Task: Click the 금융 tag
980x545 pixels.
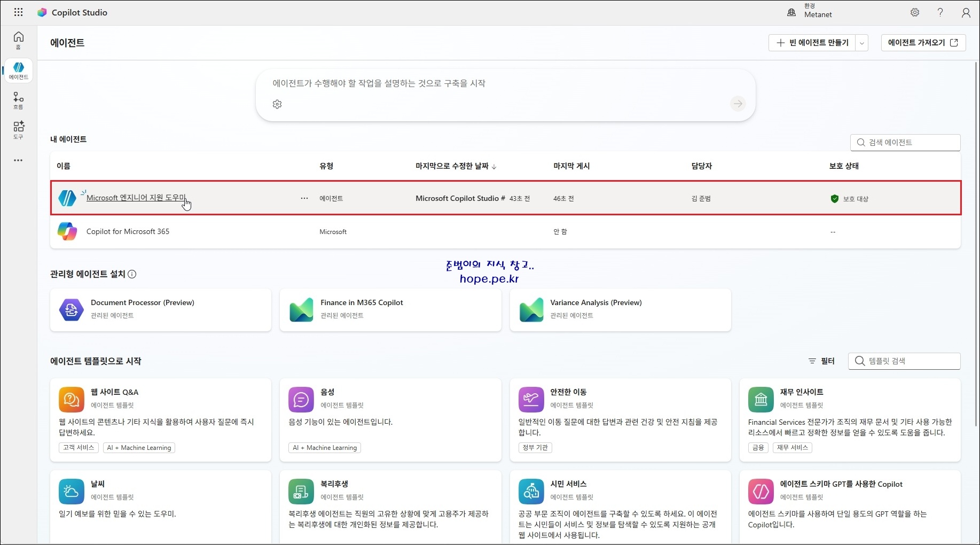Action: 758,448
